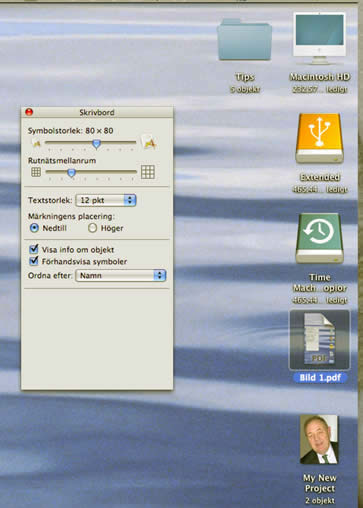Close the Skrivbord view options panel
Viewport: 363px width, 508px height.
(29, 112)
